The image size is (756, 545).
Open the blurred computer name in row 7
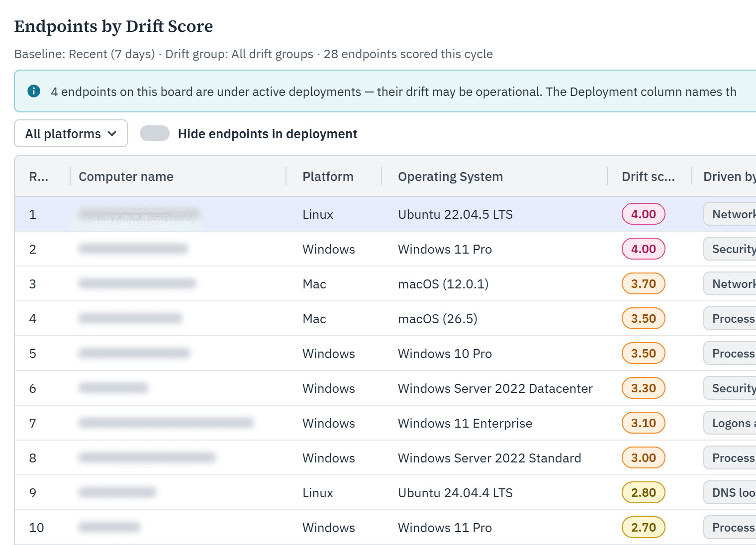coord(166,423)
